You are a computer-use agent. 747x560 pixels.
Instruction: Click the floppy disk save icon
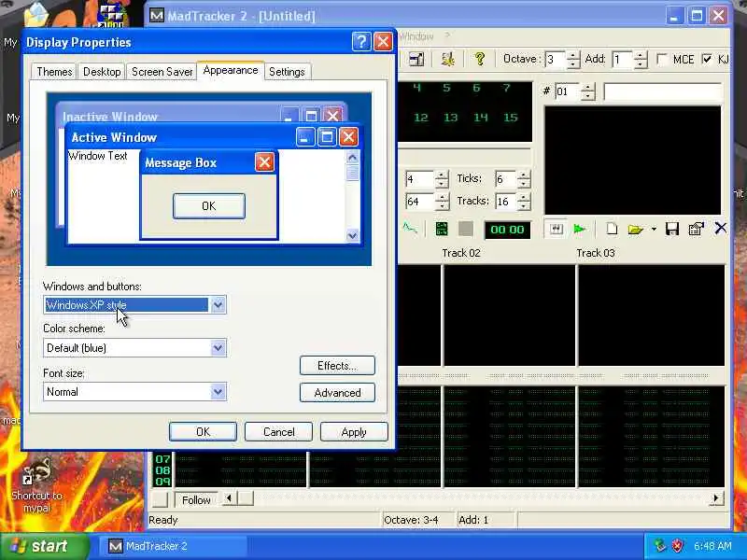[x=671, y=229]
